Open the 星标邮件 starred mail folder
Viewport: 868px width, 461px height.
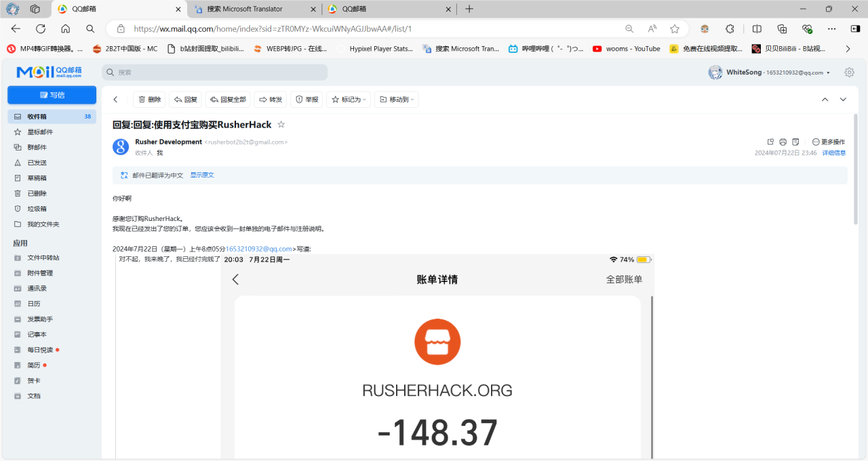coord(40,132)
